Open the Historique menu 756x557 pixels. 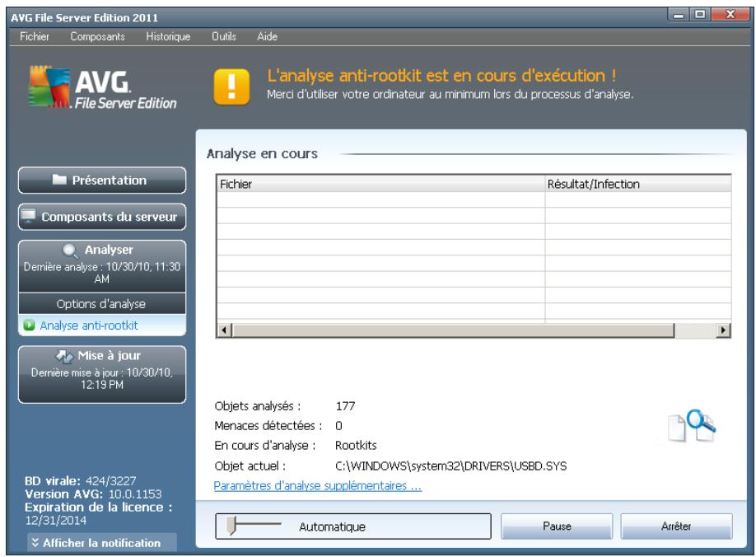[168, 36]
